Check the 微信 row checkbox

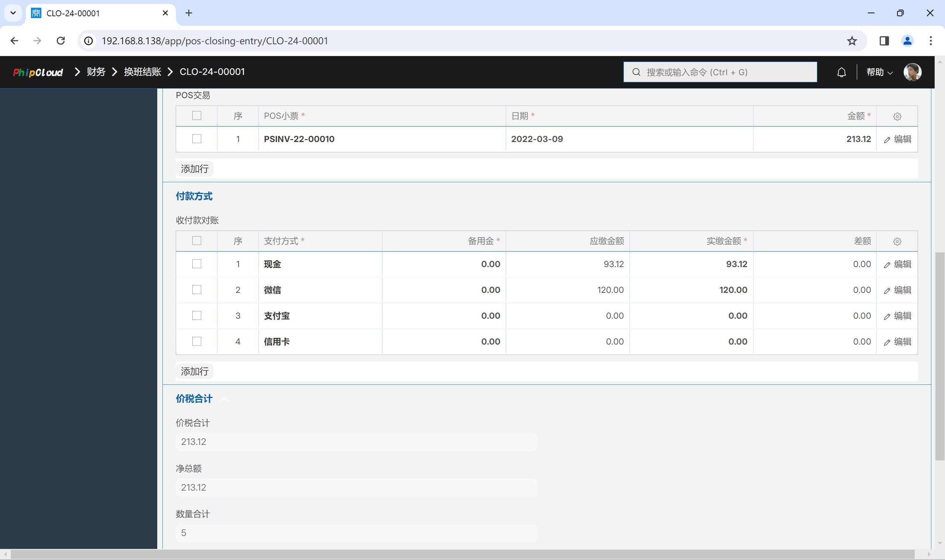(197, 290)
